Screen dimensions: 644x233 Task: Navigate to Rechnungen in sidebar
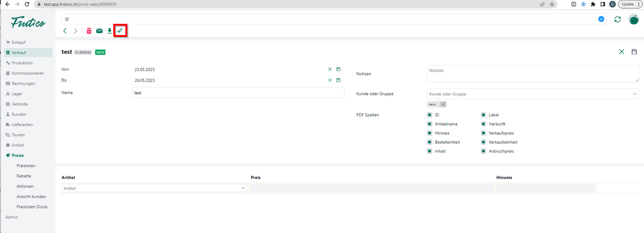pyautogui.click(x=23, y=84)
